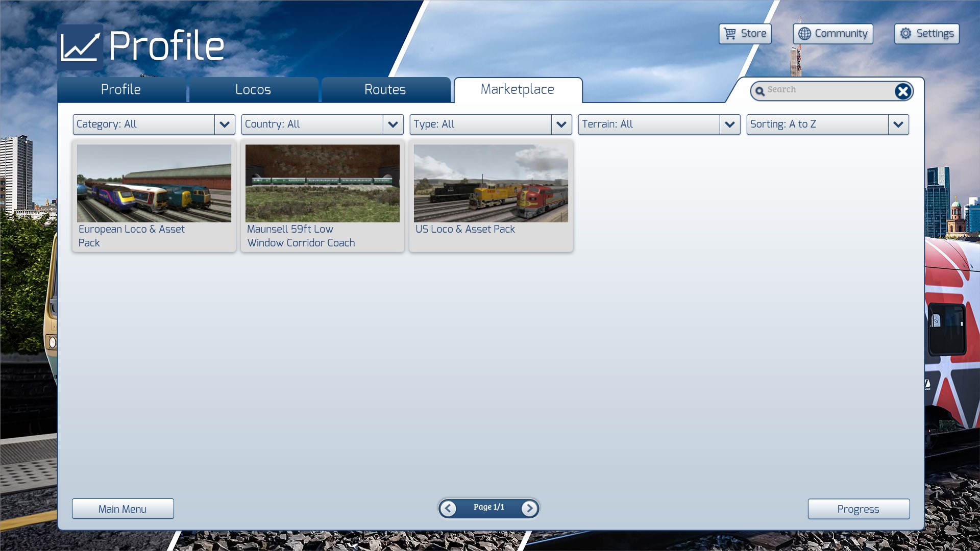Viewport: 980px width, 551px height.
Task: Switch to the Routes tab
Action: tap(385, 90)
